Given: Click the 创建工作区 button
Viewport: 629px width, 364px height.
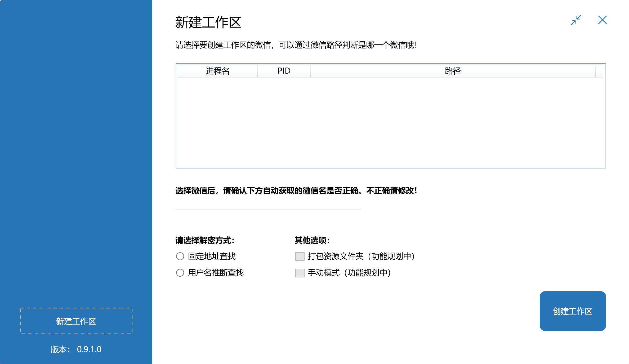Looking at the screenshot, I should (573, 311).
